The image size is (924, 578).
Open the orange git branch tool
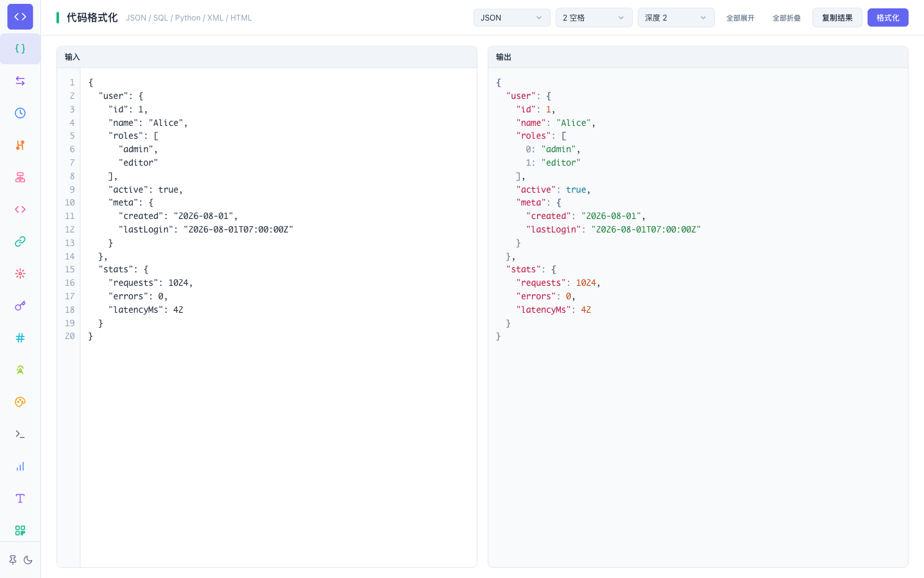[20, 145]
